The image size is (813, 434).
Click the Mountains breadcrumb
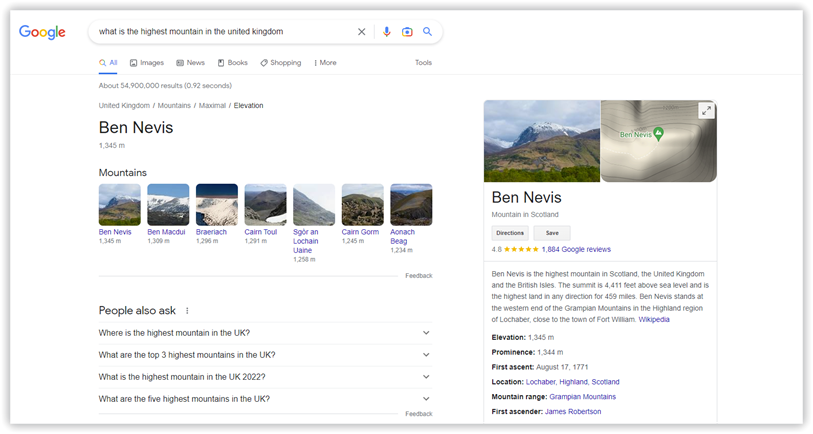[174, 105]
